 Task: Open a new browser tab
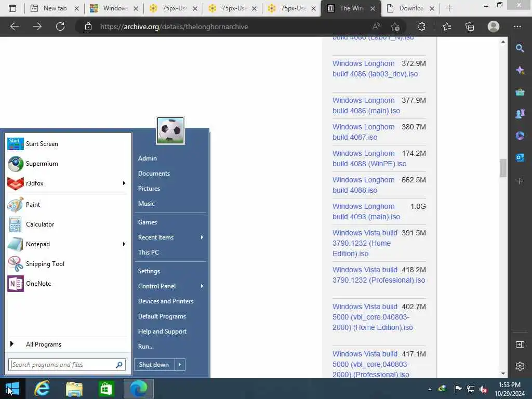[449, 8]
